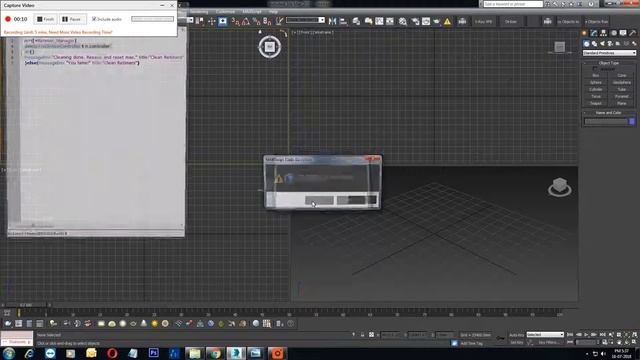Select the Shapes category icon
This screenshot has height=360, width=640.
594,44
